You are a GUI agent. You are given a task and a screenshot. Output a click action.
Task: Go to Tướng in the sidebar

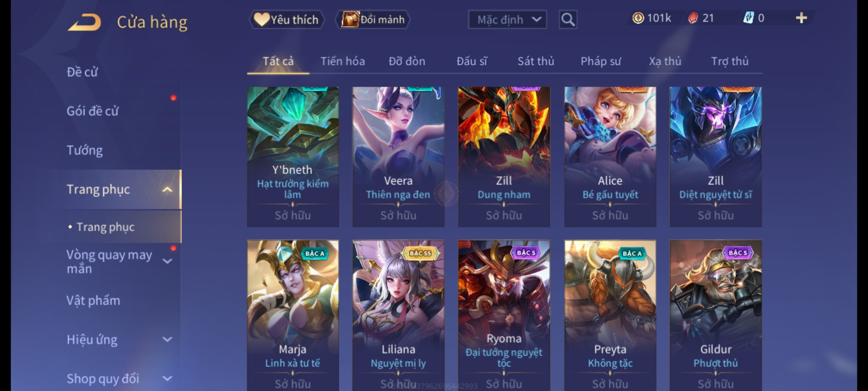pyautogui.click(x=85, y=150)
